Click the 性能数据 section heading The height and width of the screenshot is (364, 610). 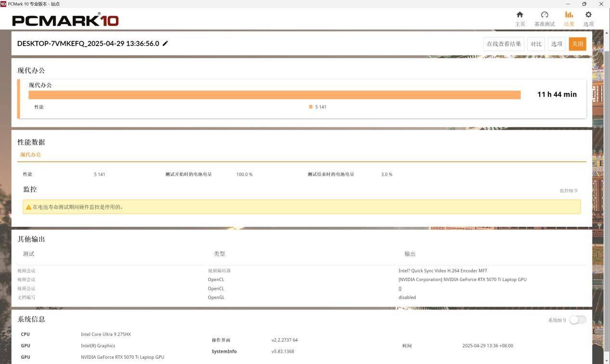(x=31, y=142)
